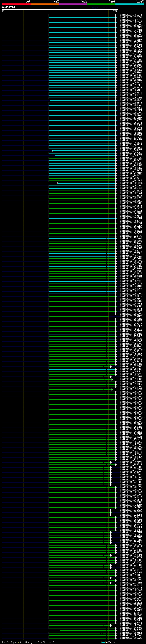Select the UniRef100_C5XAD5 label
Viewport: 146px width, 644px height.
(131, 45)
